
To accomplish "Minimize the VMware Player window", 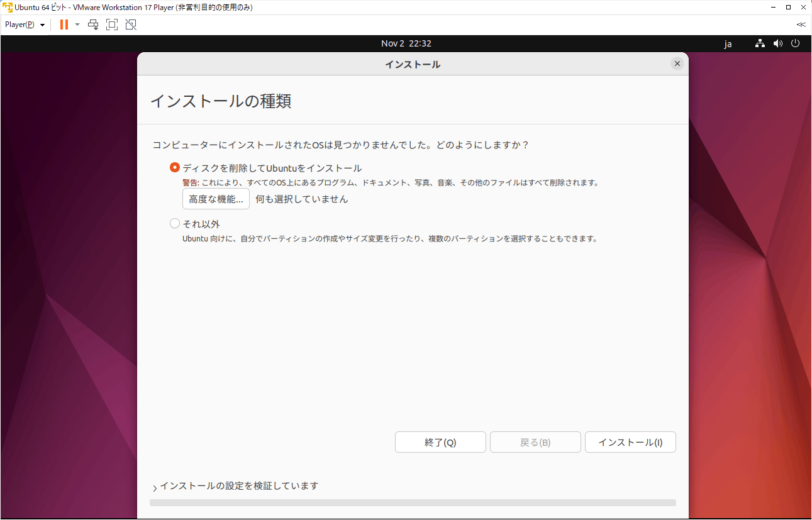I will 772,7.
